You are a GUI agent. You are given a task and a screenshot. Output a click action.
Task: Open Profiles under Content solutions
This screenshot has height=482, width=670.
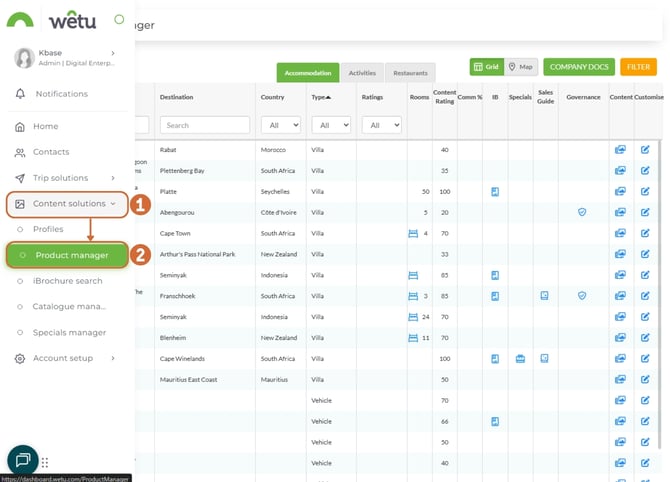coord(48,229)
